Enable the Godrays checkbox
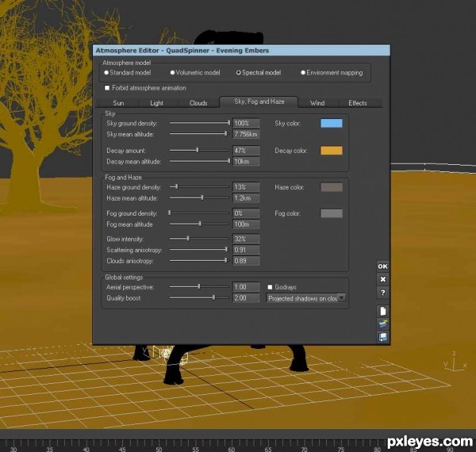Image resolution: width=476 pixels, height=452 pixels. [x=270, y=287]
